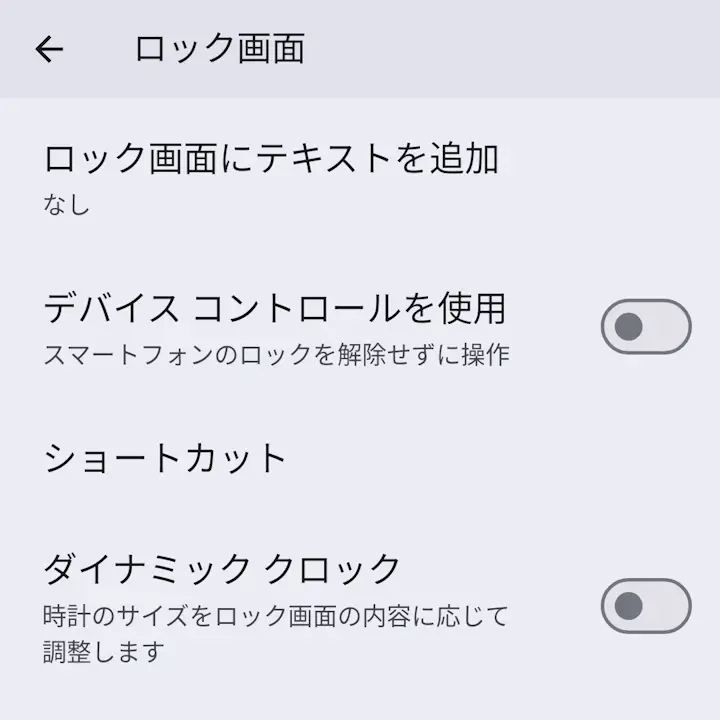This screenshot has height=720, width=720.
Task: Open the ショートカット settings
Action: tap(166, 458)
